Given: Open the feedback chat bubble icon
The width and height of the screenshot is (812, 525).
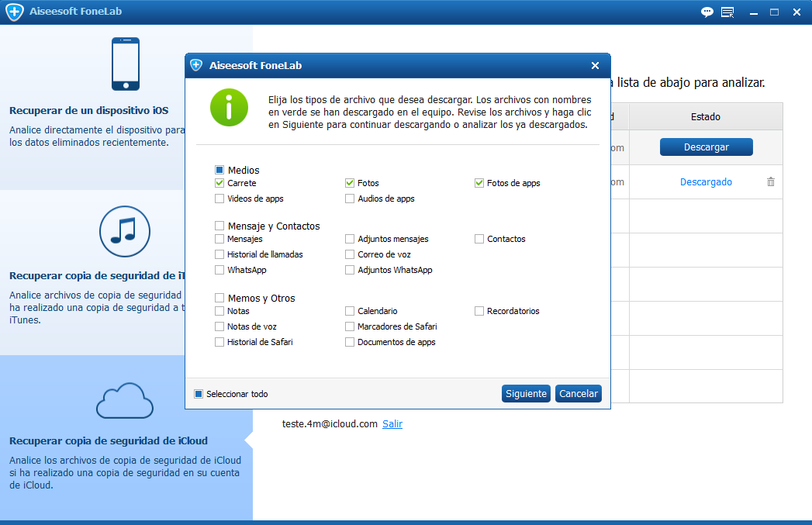Looking at the screenshot, I should tap(707, 12).
